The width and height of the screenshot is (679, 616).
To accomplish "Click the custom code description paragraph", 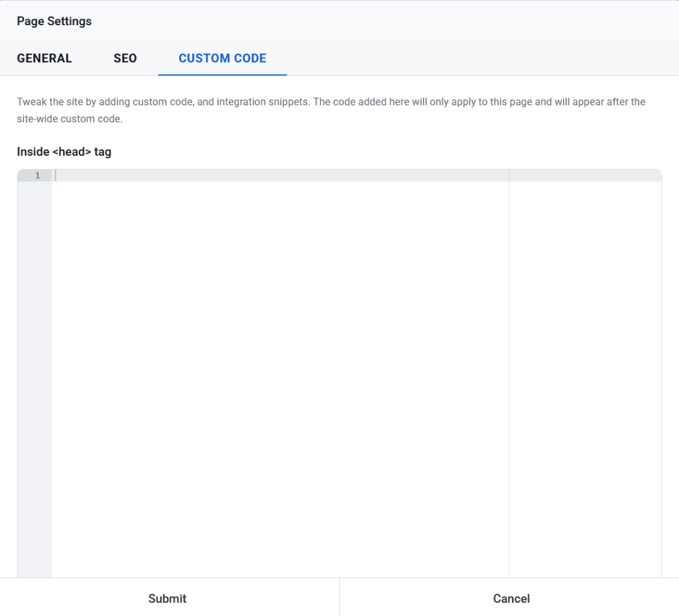I will 330,111.
